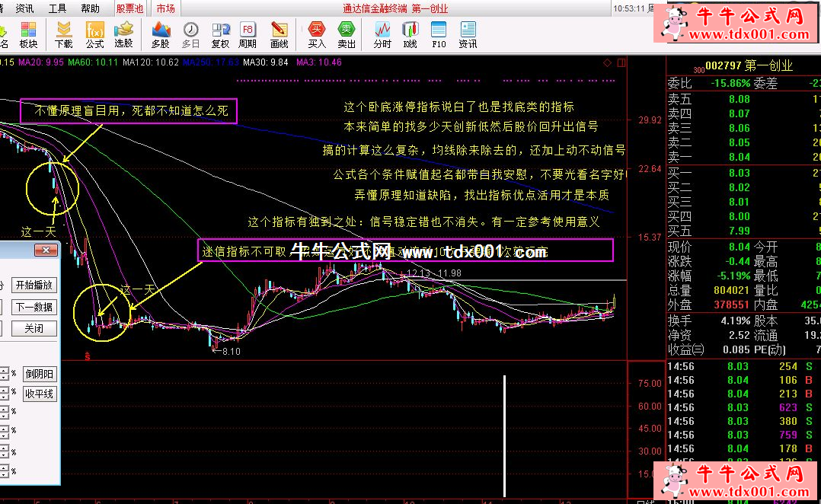Screen dimensions: 821x504
Task: Switch to the 市场 tab
Action: 166,8
